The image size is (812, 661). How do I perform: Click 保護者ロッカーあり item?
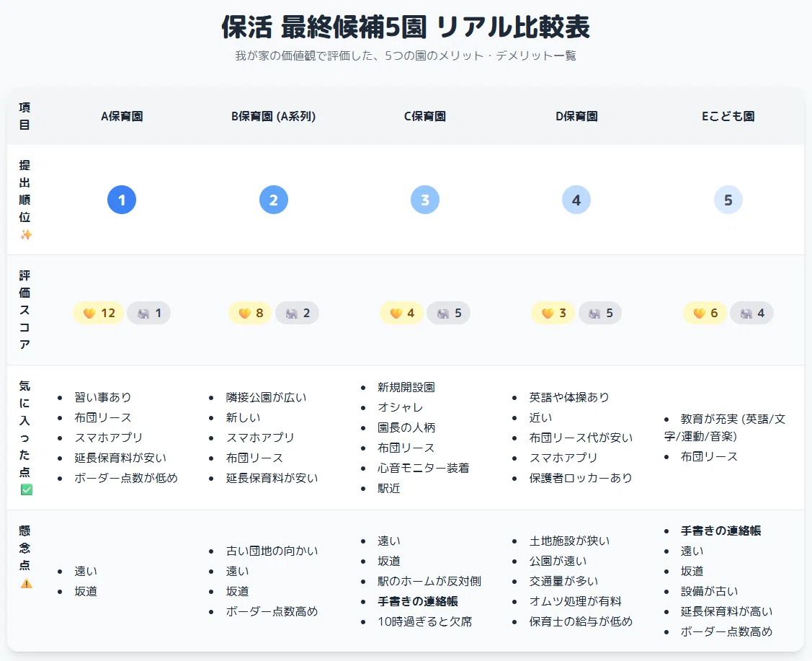[581, 478]
